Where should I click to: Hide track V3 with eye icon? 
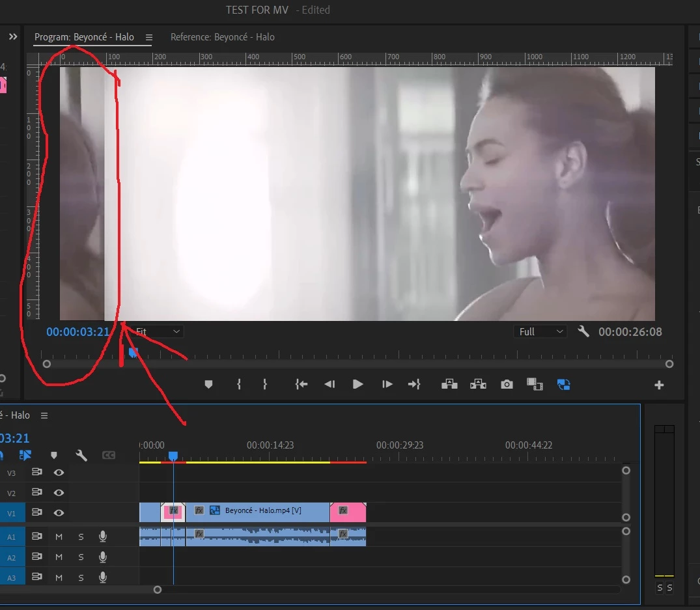59,472
